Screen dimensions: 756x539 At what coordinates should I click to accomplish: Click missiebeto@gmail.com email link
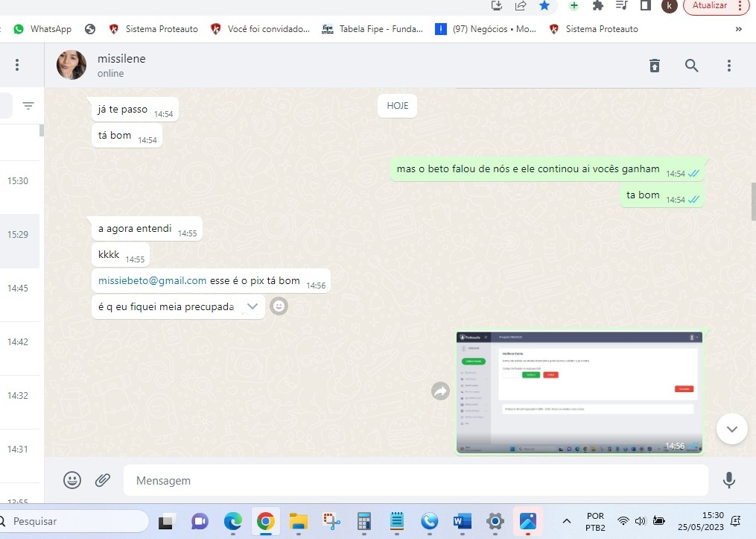[x=152, y=281]
